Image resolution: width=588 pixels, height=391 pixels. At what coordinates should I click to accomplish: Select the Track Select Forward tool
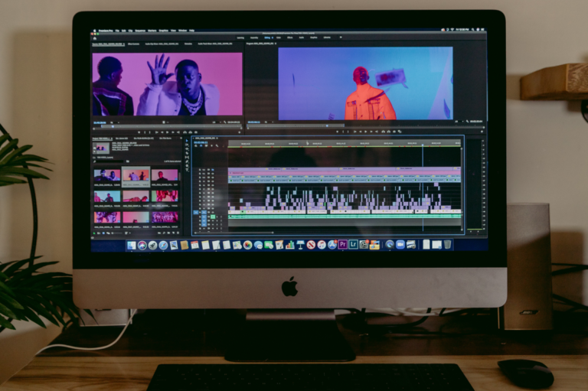coord(187,145)
